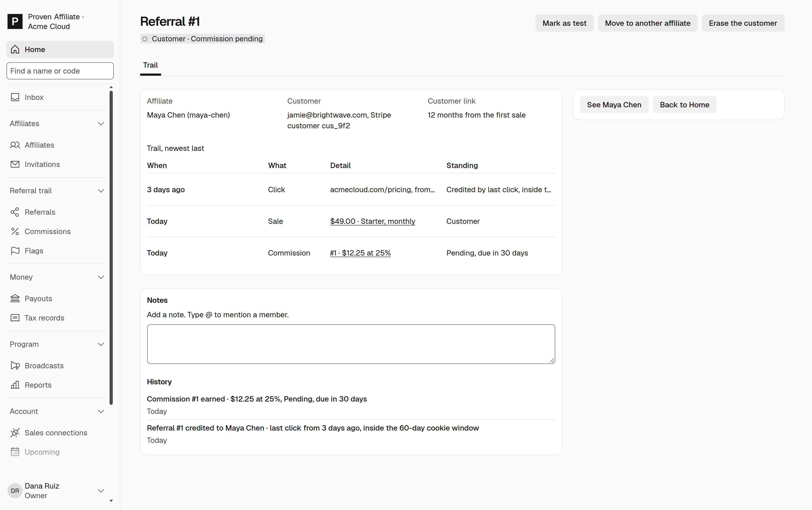The width and height of the screenshot is (812, 510).
Task: Click the Affiliates people icon
Action: 15,145
